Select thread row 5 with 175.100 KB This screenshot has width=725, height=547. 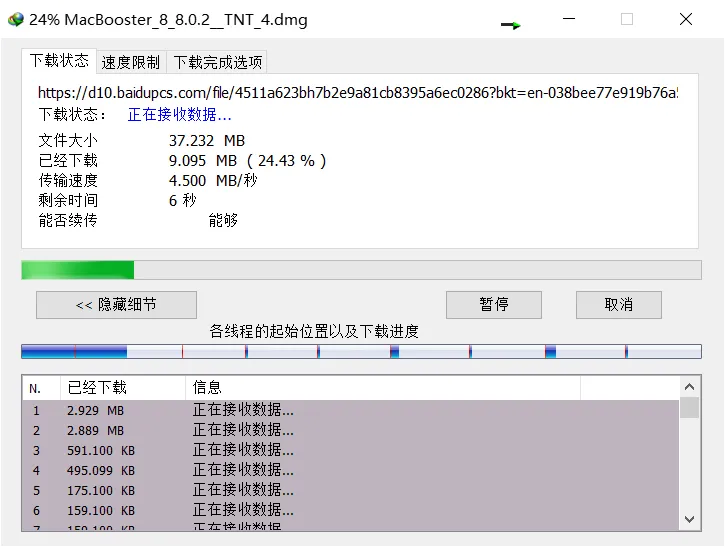coord(351,490)
